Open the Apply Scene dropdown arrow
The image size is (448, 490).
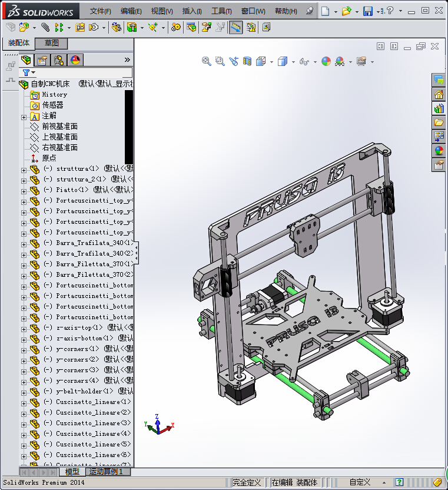coord(350,62)
